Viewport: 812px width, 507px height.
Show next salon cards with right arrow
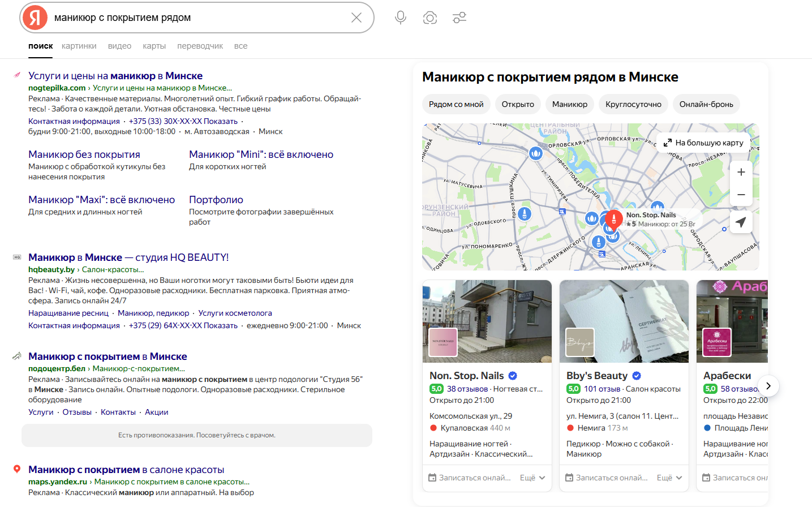point(768,386)
